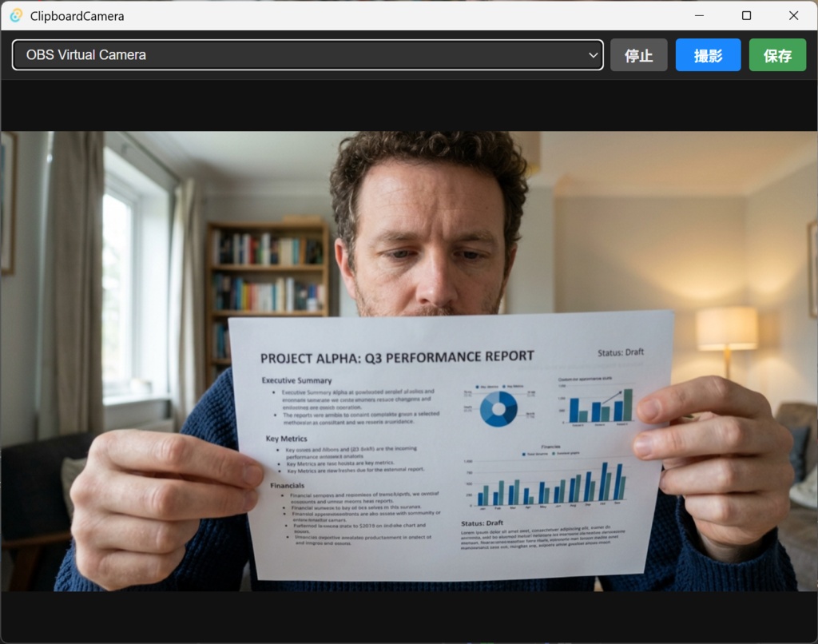818x644 pixels.
Task: Minimize the ClipboardCamera window
Action: (700, 16)
